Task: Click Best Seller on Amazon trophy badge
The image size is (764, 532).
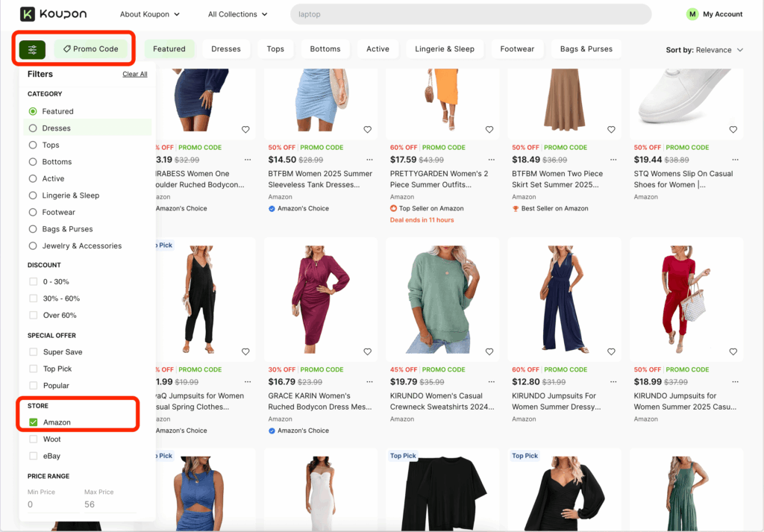Action: (550, 208)
